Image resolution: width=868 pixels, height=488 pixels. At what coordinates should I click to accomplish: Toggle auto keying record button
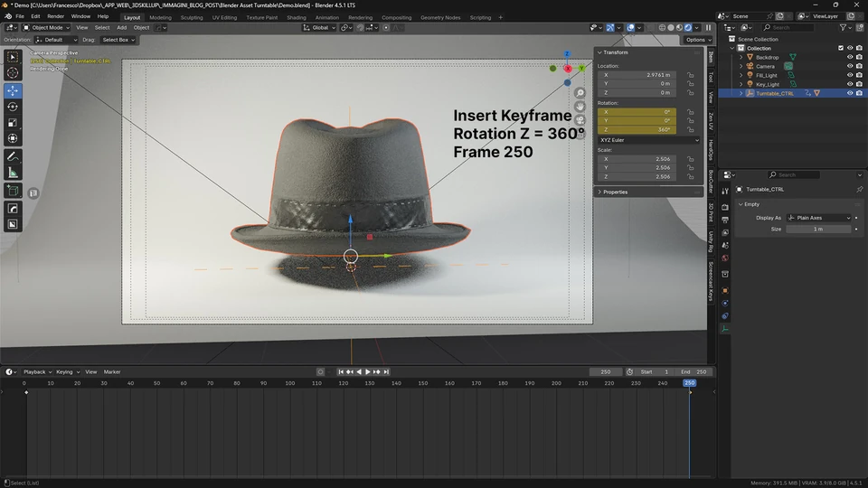coord(320,371)
